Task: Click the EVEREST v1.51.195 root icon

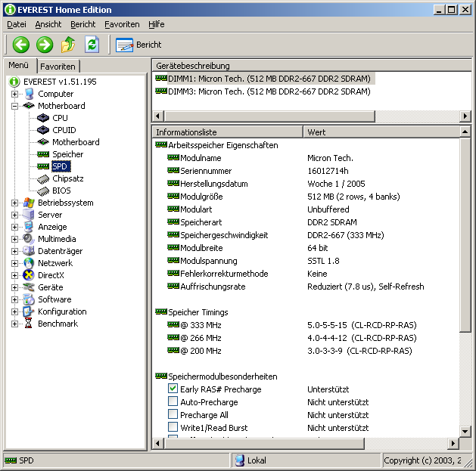Action: 14,82
